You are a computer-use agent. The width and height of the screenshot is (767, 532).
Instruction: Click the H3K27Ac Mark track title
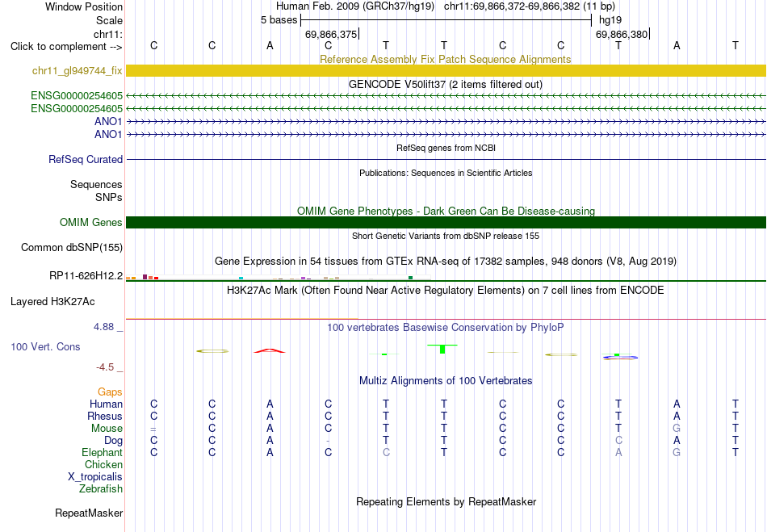pos(446,291)
